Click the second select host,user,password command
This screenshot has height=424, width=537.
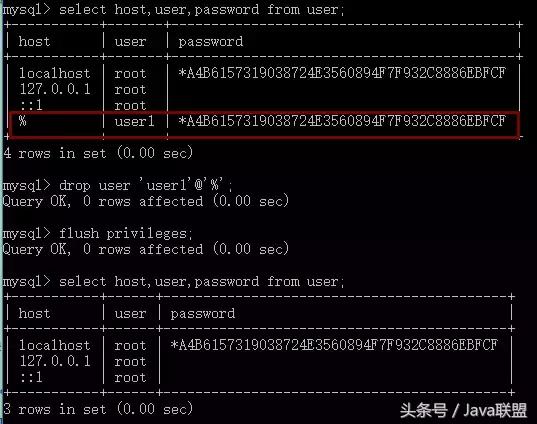pos(202,282)
